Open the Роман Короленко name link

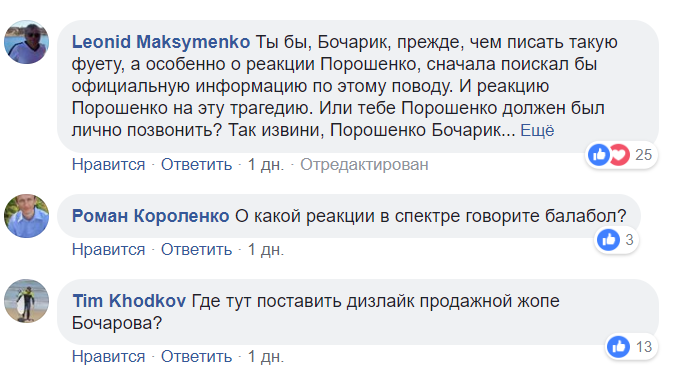coord(150,216)
